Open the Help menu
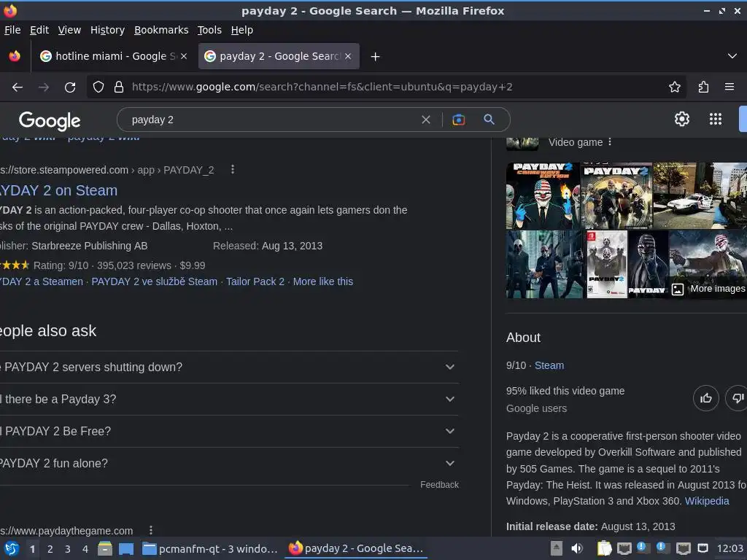 [242, 30]
